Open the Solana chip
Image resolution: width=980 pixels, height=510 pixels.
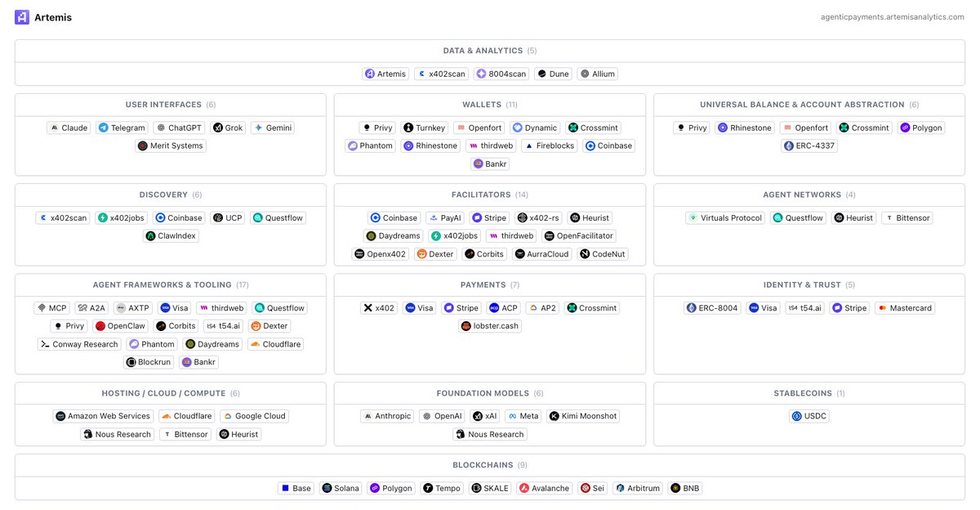click(x=341, y=487)
